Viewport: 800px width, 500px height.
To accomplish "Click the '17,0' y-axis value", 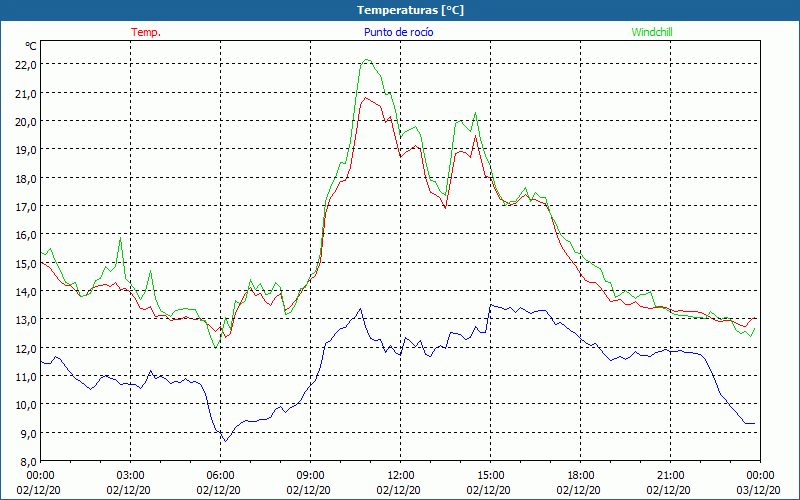I will coord(27,207).
